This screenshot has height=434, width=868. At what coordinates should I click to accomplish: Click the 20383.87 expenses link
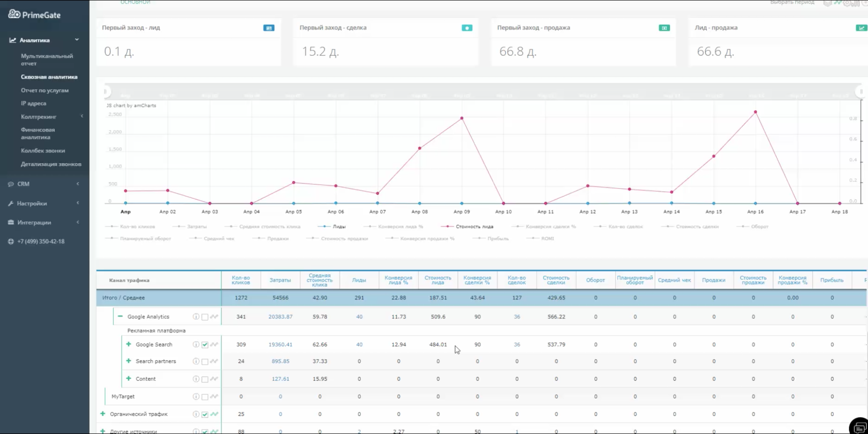point(280,317)
